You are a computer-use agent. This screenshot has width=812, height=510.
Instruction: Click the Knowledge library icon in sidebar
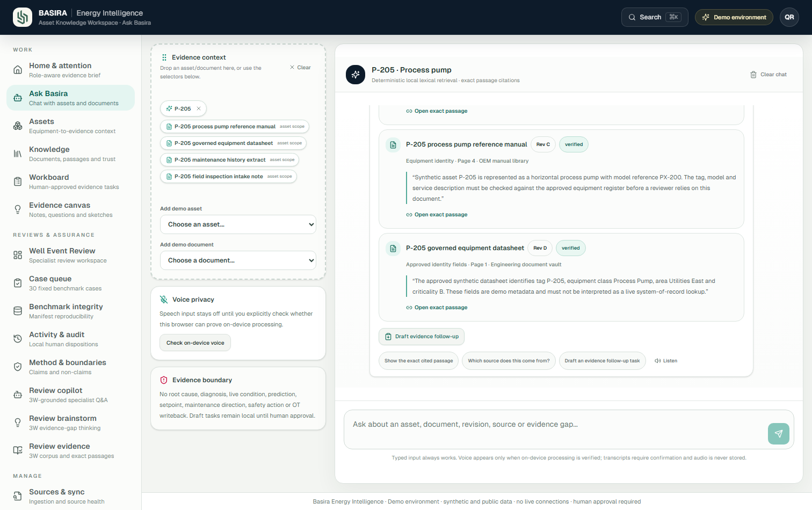[18, 154]
